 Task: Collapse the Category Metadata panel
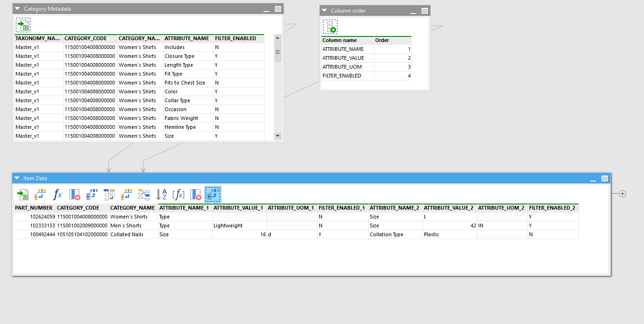coord(17,9)
